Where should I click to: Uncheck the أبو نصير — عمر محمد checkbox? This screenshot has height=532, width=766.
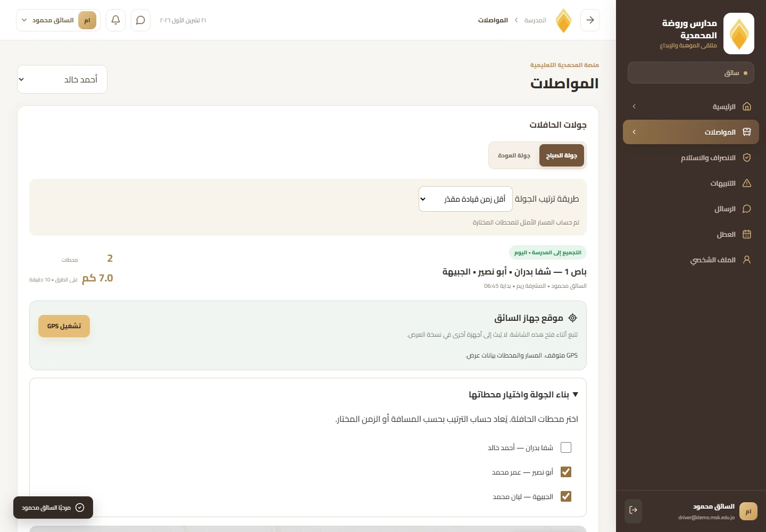point(566,472)
